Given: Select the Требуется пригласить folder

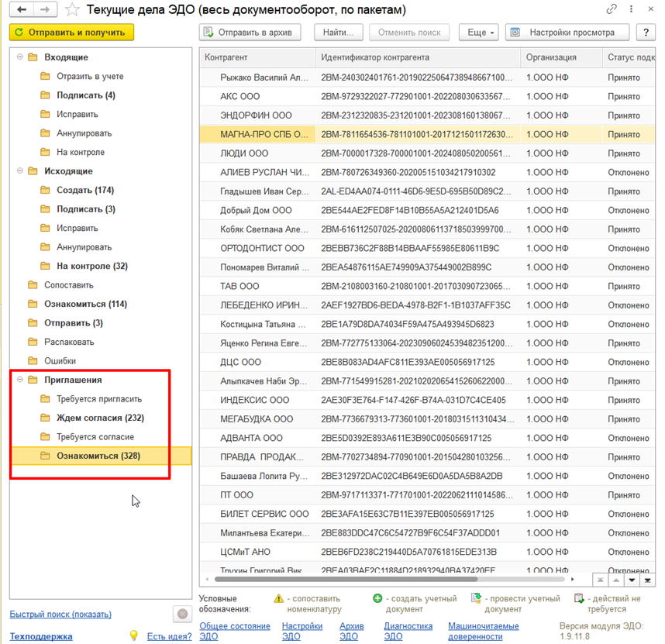Looking at the screenshot, I should (99, 399).
